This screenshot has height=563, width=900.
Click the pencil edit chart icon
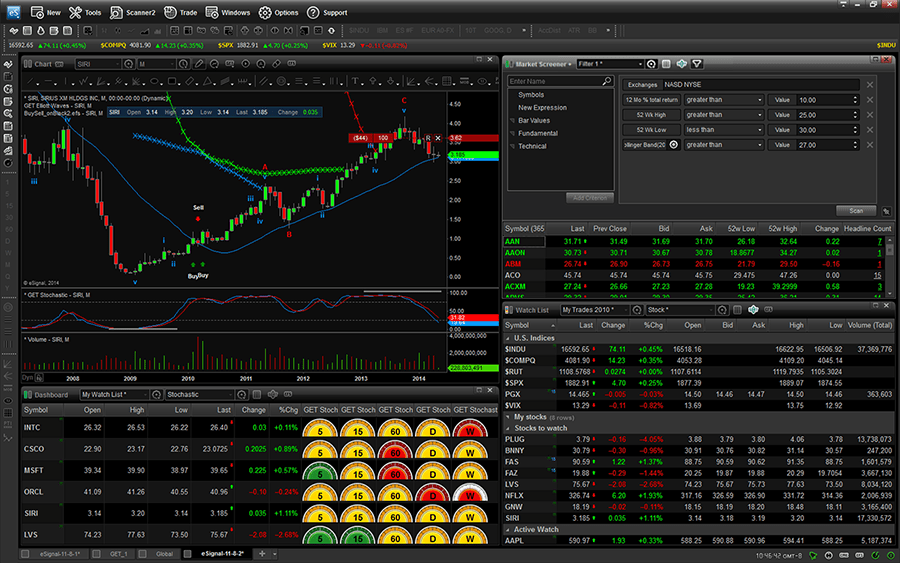point(199,64)
